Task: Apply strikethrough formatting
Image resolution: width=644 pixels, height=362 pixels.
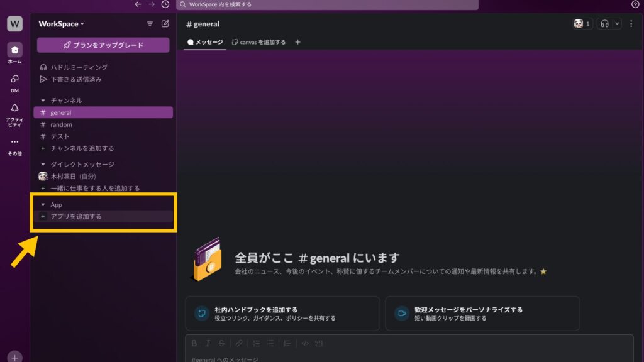Action: coord(222,343)
